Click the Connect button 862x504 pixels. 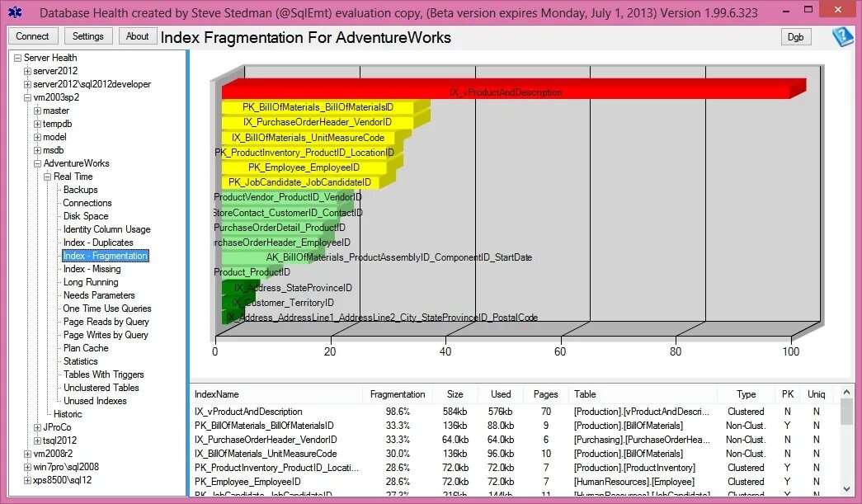pos(32,36)
